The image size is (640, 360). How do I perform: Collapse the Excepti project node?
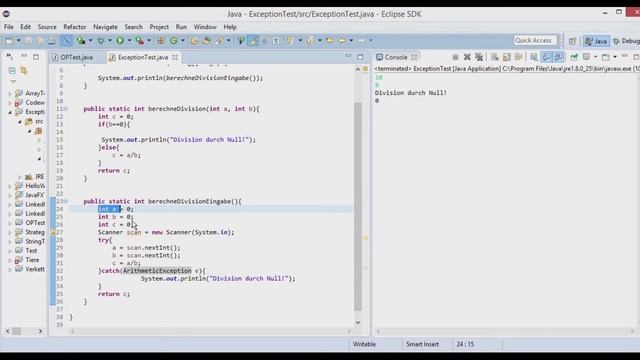pos(10,112)
